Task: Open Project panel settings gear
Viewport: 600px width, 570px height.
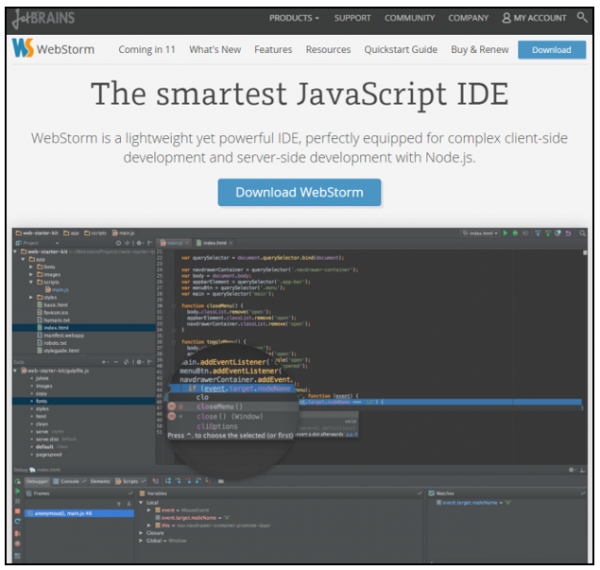Action: click(x=139, y=243)
